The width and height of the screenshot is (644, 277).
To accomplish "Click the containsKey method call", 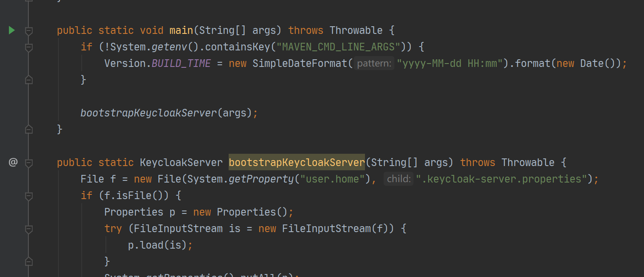I will [x=237, y=47].
